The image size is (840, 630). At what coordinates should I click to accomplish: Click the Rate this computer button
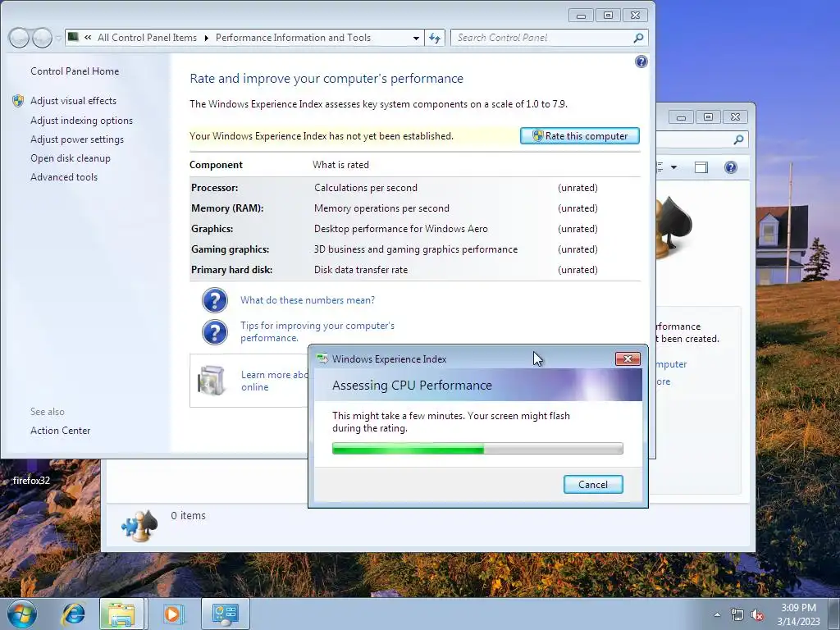[580, 136]
